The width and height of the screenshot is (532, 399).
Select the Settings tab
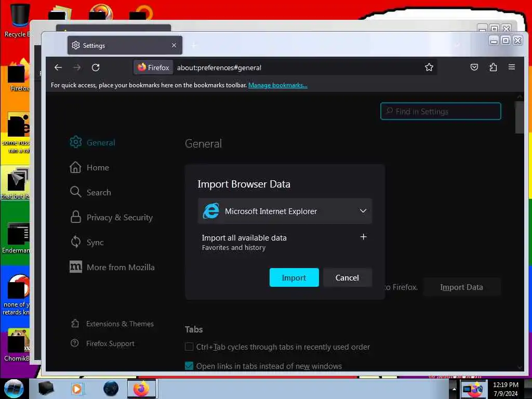[x=125, y=45]
